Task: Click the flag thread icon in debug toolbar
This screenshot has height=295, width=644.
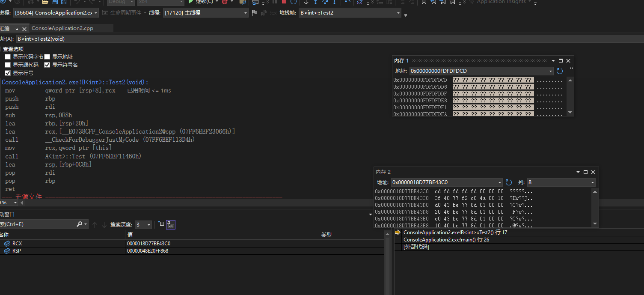Action: coord(255,13)
